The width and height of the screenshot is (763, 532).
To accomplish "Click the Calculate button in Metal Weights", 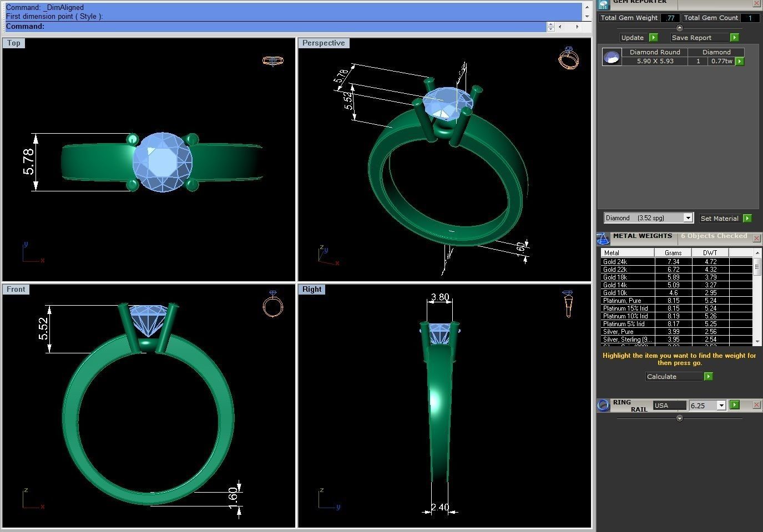I will click(674, 377).
